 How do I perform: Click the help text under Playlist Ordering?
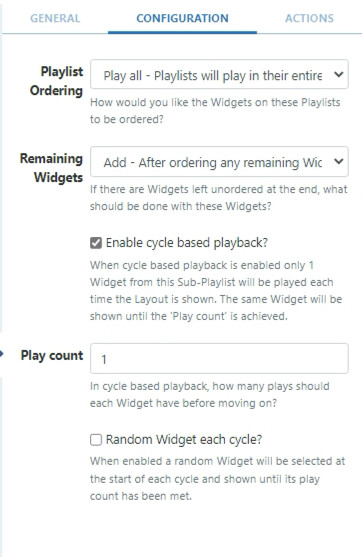pos(215,111)
